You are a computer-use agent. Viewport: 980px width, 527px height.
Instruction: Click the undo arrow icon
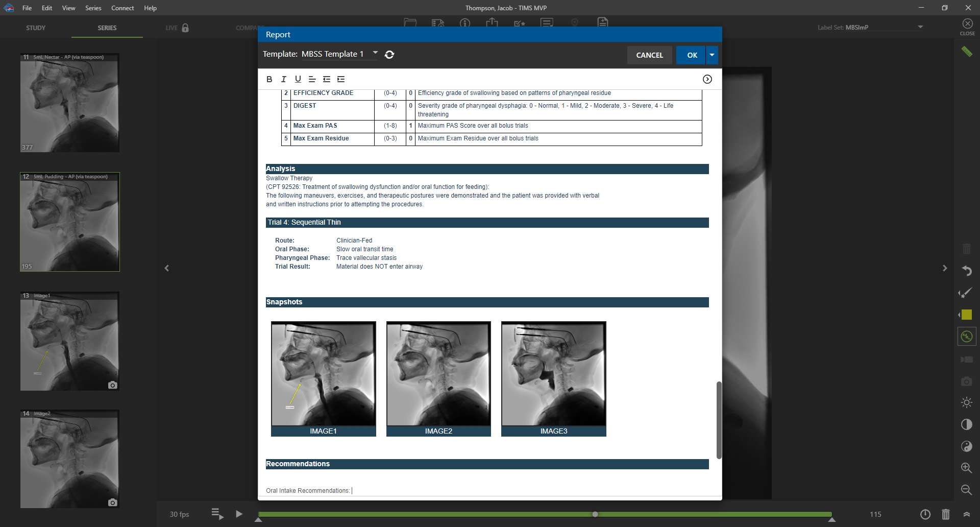click(966, 271)
